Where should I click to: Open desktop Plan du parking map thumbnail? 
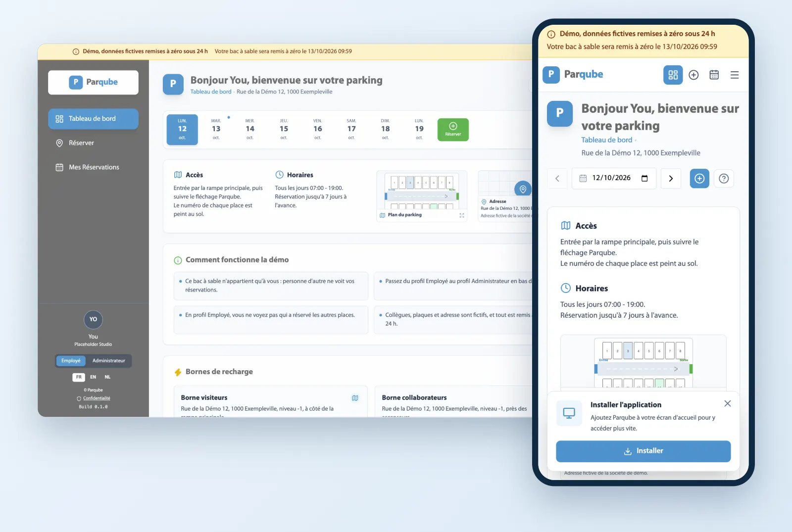(x=422, y=196)
